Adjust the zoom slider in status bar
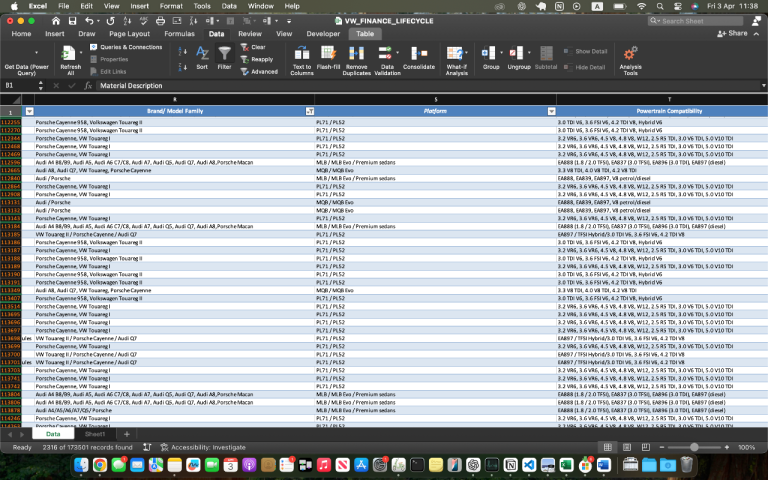Viewport: 768px width, 480px height. [695, 447]
